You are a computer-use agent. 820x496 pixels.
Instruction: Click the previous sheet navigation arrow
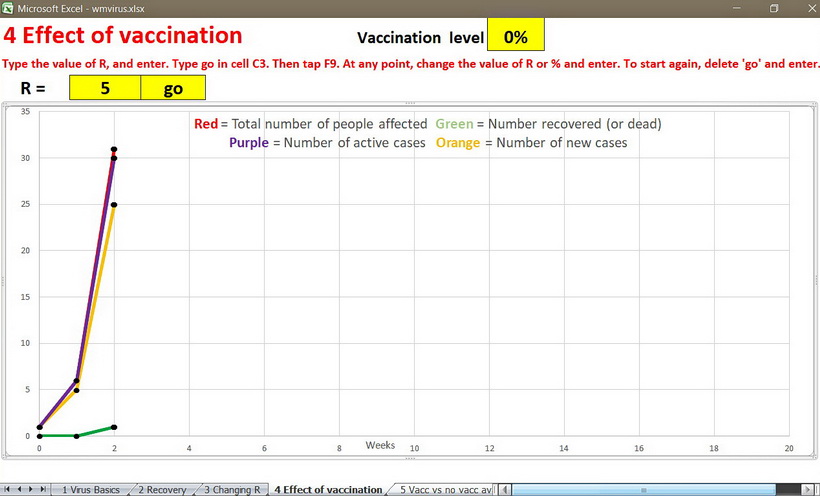[x=20, y=489]
